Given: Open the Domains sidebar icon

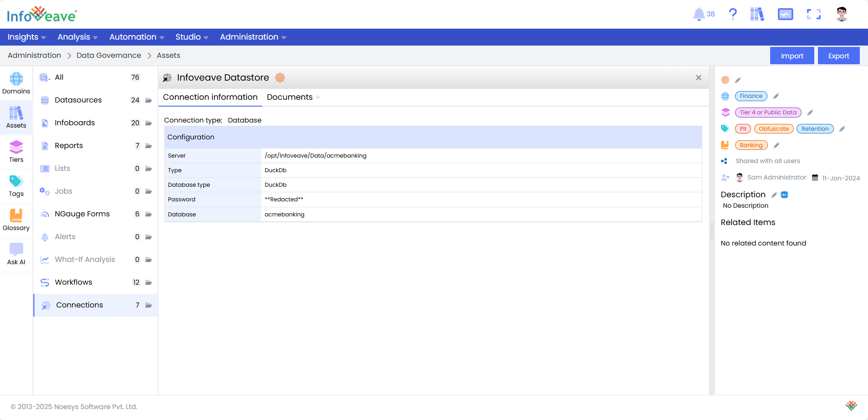Looking at the screenshot, I should (x=16, y=83).
